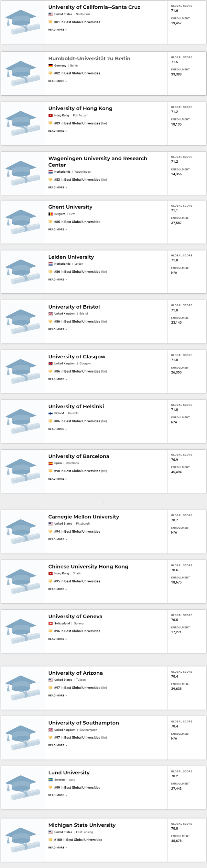Click the graduation cap image beside University of Southampton

tap(23, 738)
